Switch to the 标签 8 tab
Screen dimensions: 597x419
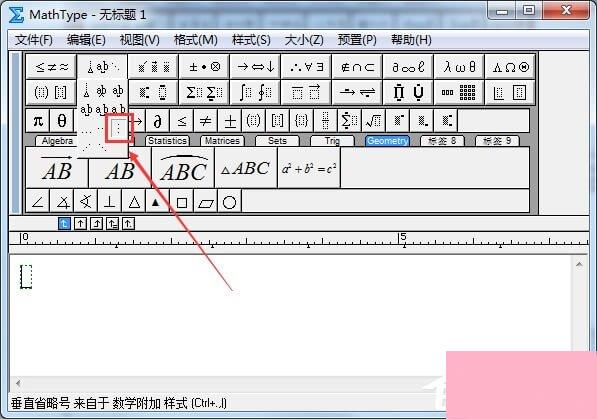[442, 141]
